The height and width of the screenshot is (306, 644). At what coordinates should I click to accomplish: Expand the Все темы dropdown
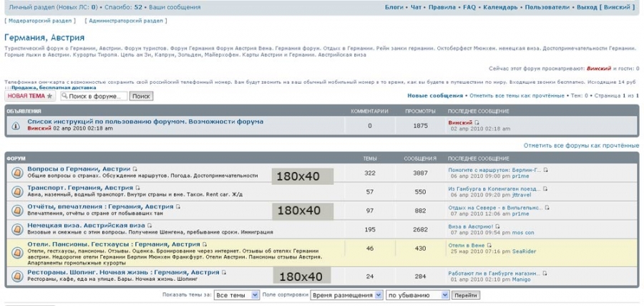click(x=237, y=295)
